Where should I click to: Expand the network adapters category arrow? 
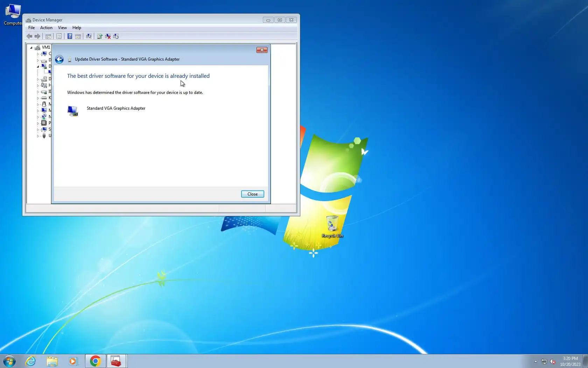(x=38, y=117)
